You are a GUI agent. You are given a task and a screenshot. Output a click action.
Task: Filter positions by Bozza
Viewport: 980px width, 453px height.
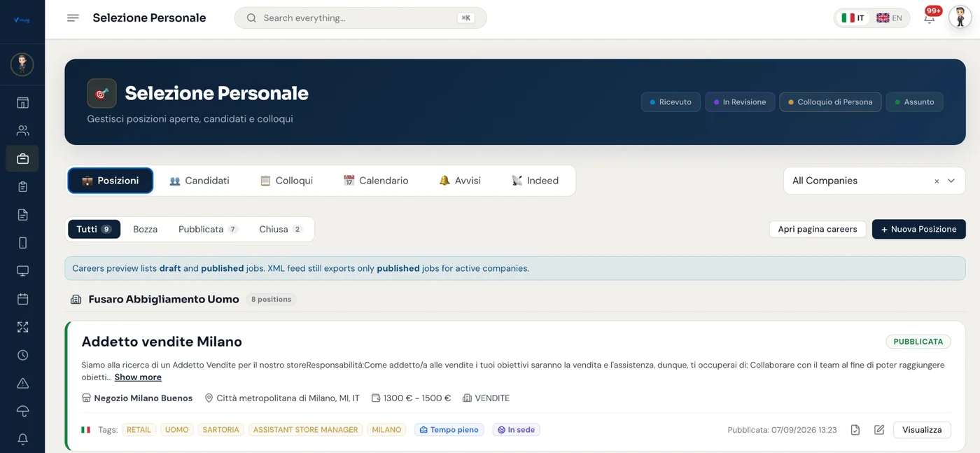click(x=145, y=229)
